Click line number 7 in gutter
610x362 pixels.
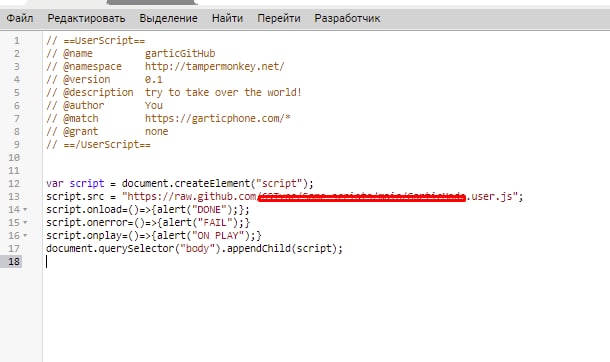16,119
